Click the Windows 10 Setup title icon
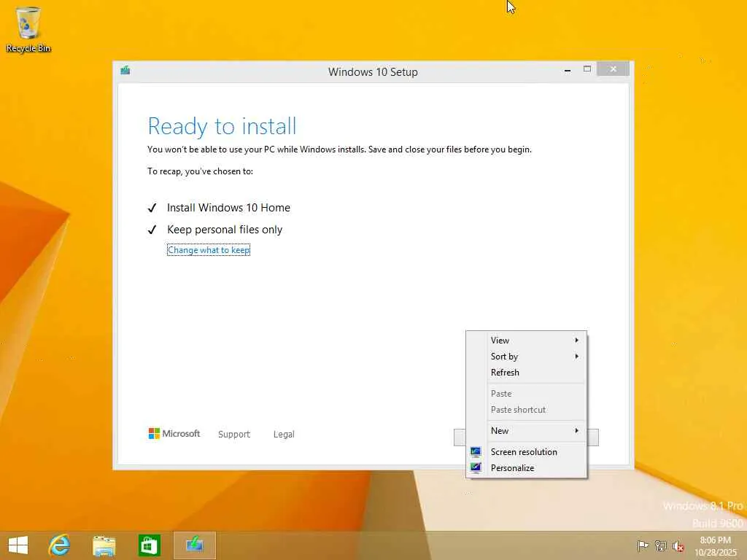747x560 pixels. click(x=125, y=71)
